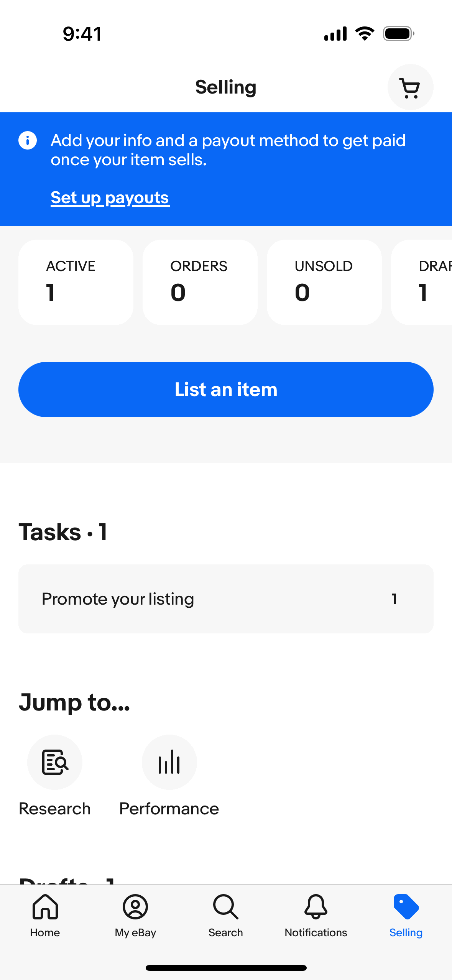452x980 pixels.
Task: Tap the Performance label under Jump to
Action: (x=169, y=809)
